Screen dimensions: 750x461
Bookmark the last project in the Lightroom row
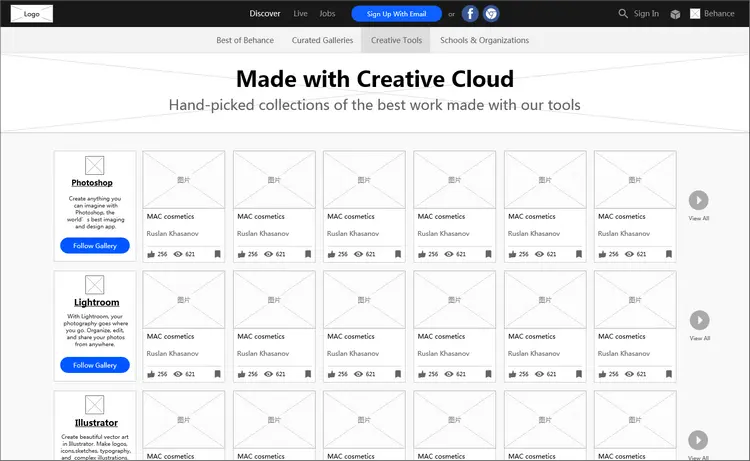click(x=669, y=374)
